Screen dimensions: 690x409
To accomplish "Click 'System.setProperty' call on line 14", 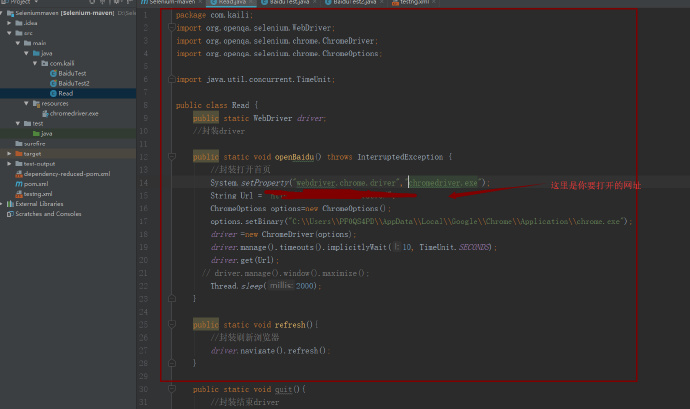I will click(x=250, y=182).
